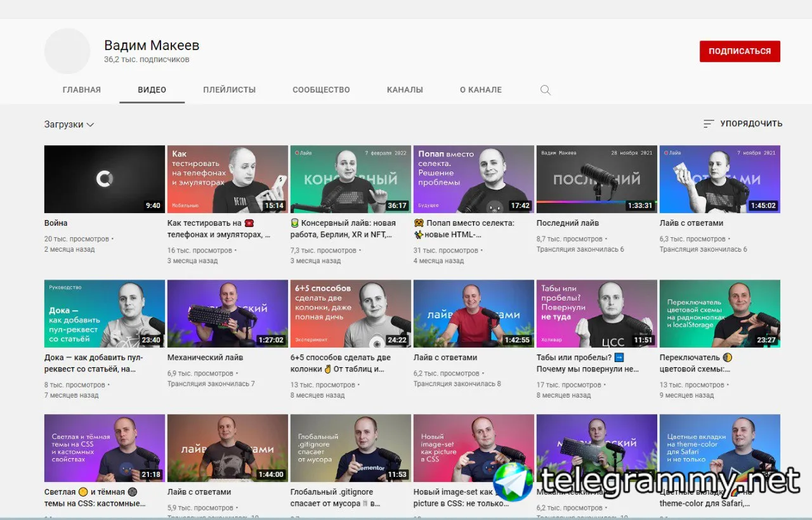Click the Светлая и тёмная темы title
The image size is (812, 520).
click(x=95, y=498)
